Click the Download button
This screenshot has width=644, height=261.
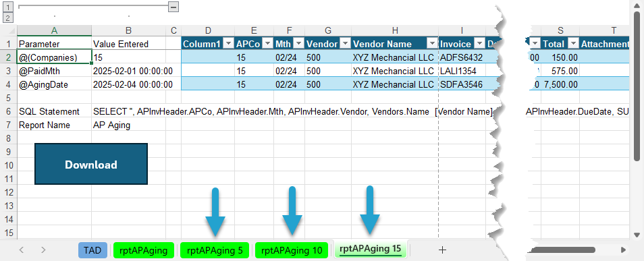91,164
